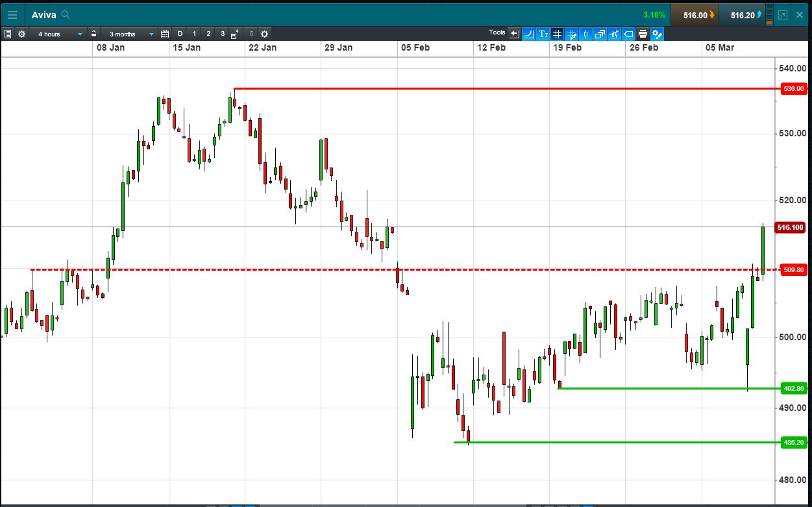Click the 22 Jan date axis label
Screen dimensions: 812x507
click(x=262, y=47)
